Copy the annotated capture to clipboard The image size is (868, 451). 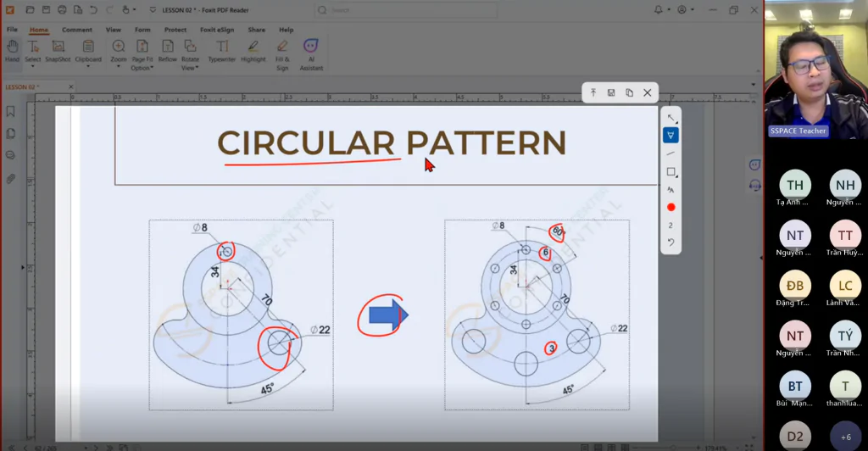point(630,92)
